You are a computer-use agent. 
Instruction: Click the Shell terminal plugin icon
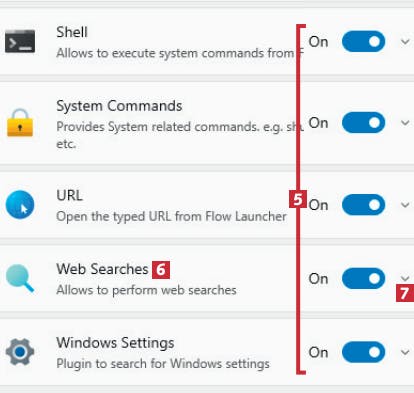pyautogui.click(x=20, y=41)
